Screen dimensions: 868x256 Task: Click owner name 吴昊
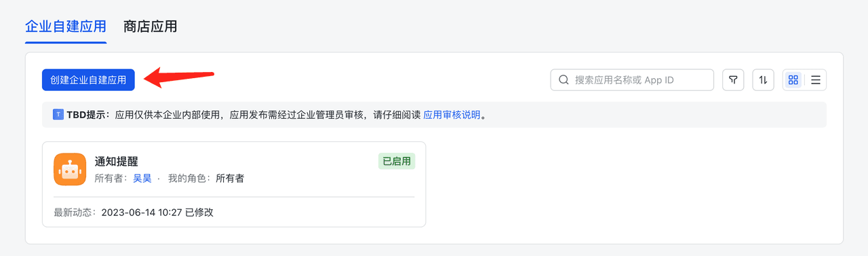[142, 179]
